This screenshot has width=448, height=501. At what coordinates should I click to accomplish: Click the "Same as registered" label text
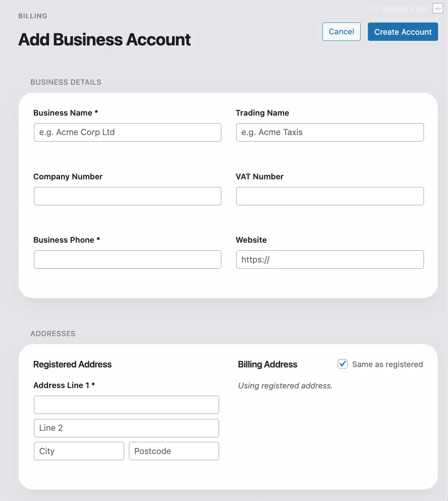coord(387,364)
